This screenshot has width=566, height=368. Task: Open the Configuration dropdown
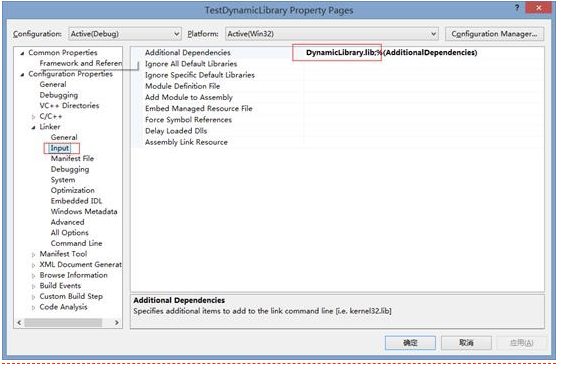click(x=125, y=34)
